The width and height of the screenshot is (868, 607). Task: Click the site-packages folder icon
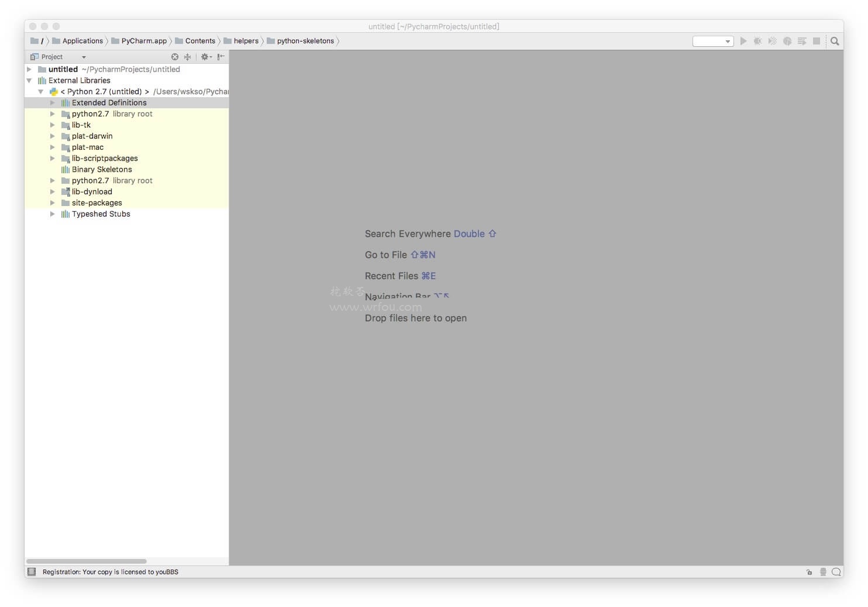pyautogui.click(x=66, y=203)
